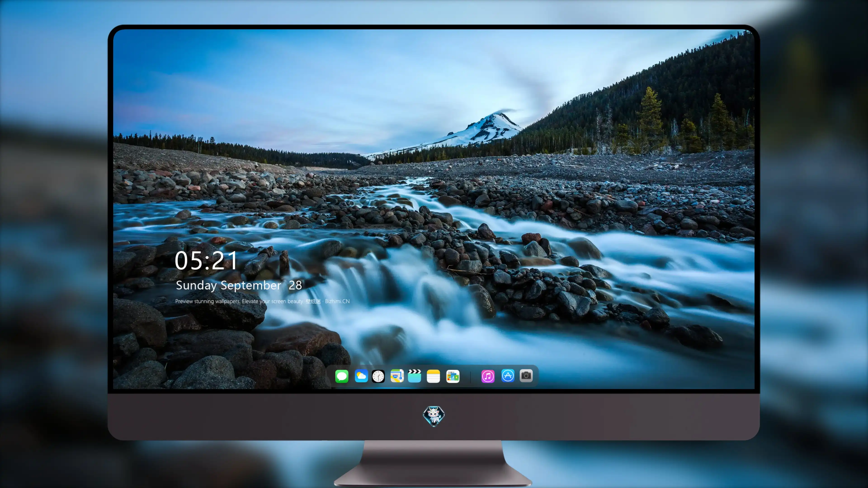The width and height of the screenshot is (868, 488).
Task: Click the Bizhimi.CN text
Action: coord(337,301)
